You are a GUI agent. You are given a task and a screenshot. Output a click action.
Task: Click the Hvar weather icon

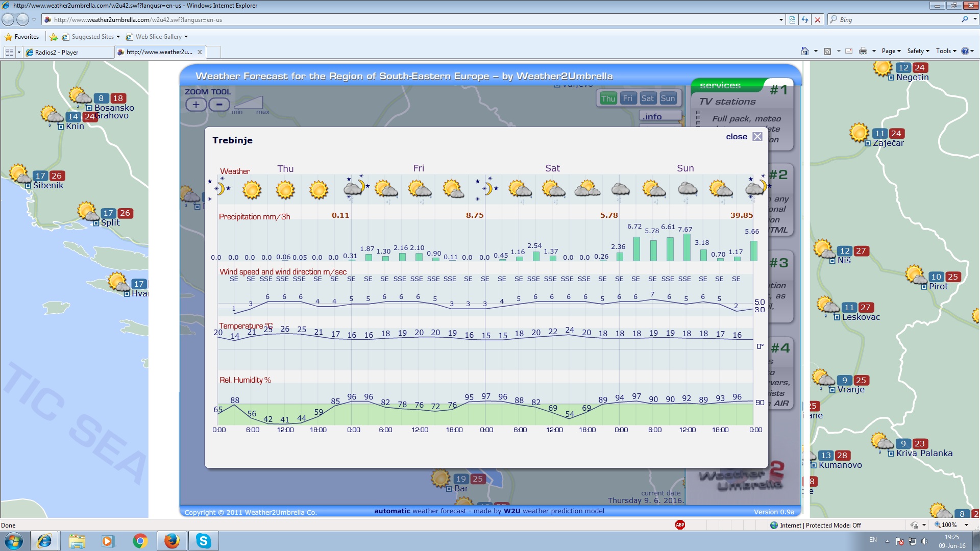coord(118,282)
